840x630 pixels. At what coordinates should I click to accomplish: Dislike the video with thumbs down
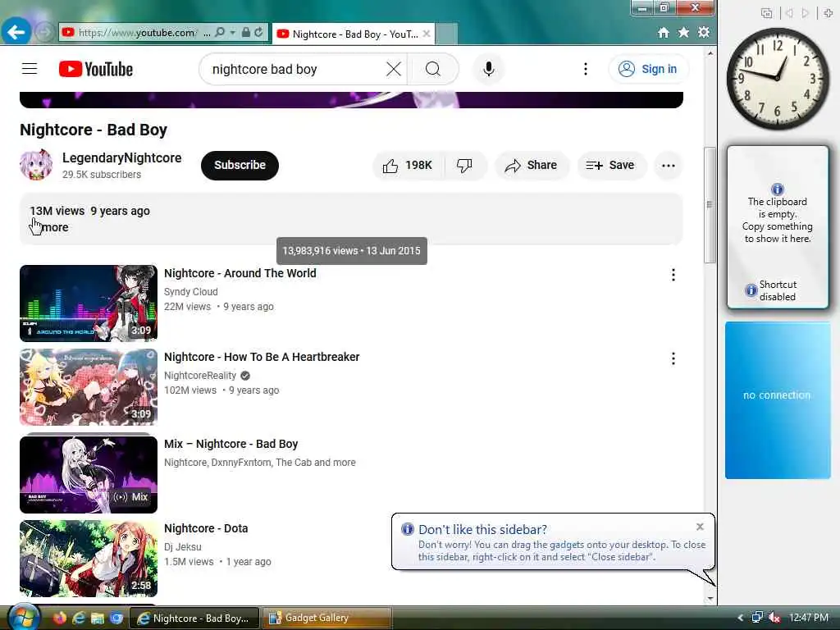[x=465, y=166]
